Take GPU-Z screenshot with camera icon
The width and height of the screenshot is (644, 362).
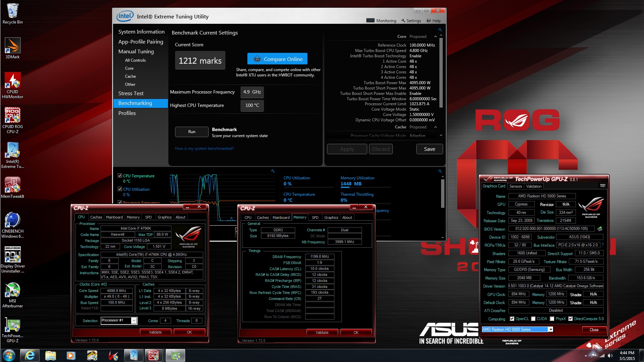point(602,186)
